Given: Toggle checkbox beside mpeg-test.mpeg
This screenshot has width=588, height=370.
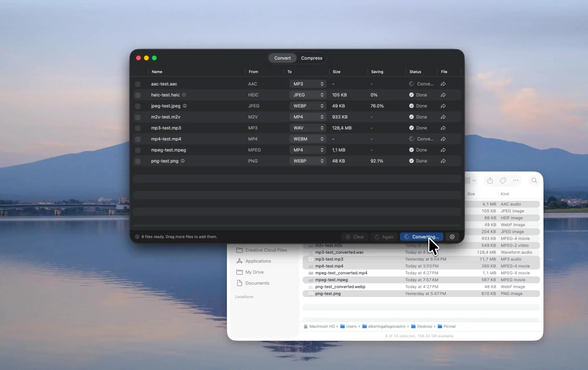Looking at the screenshot, I should pos(138,150).
